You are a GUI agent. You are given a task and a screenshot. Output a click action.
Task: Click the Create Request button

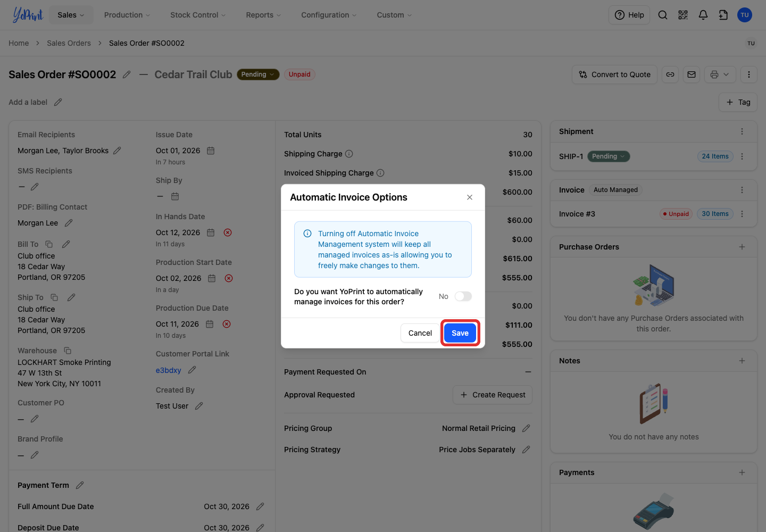(x=493, y=395)
